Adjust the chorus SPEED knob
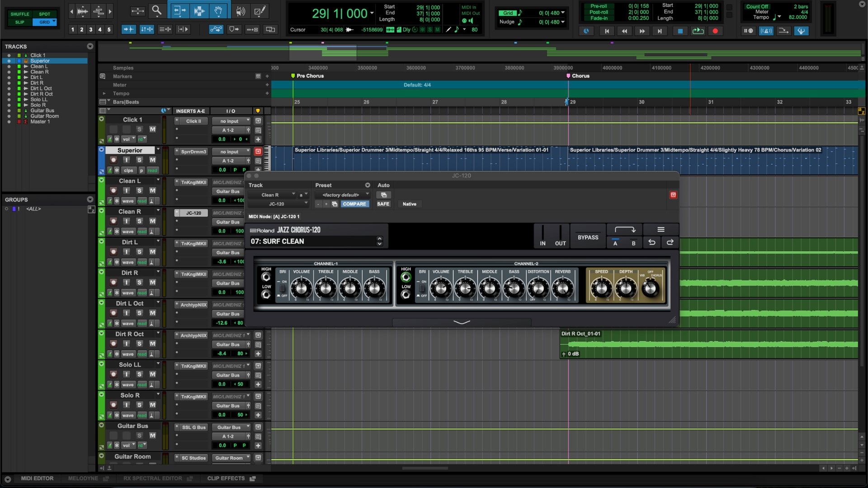The image size is (868, 488). click(601, 287)
